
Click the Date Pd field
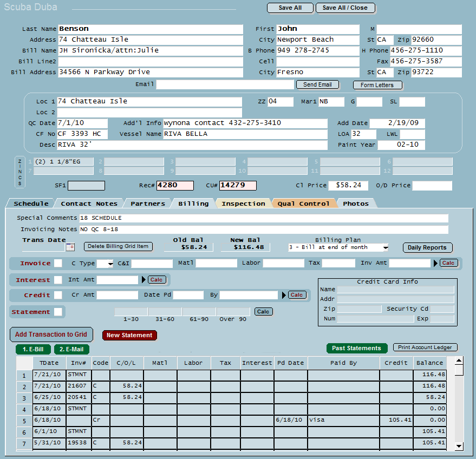pyautogui.click(x=188, y=295)
